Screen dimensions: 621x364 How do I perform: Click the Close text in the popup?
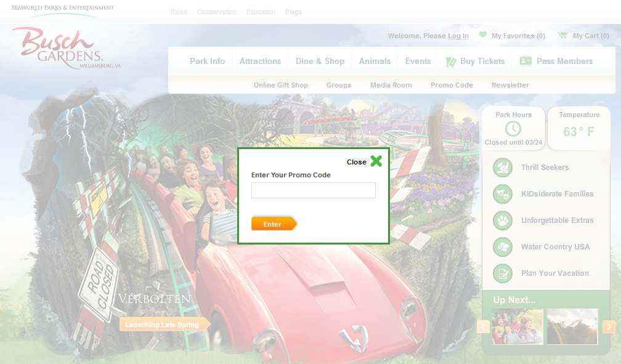click(357, 162)
